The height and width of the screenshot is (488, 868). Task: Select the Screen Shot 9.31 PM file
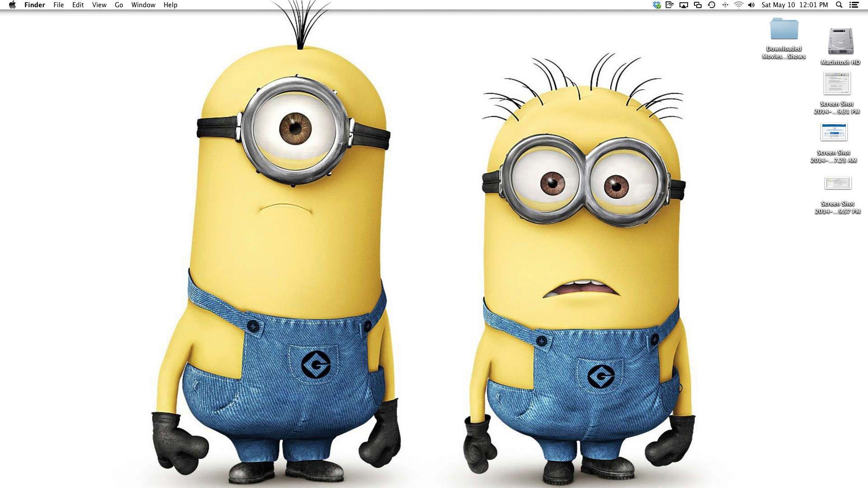pos(837,83)
